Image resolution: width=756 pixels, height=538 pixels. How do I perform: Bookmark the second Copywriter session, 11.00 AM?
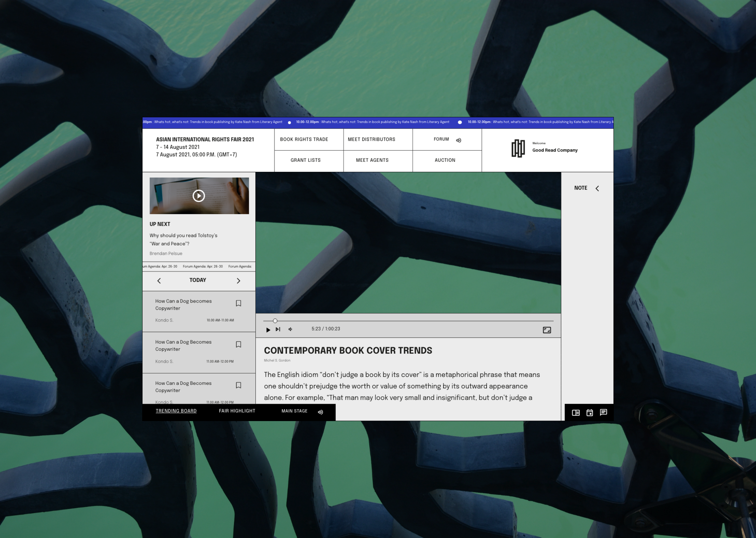pyautogui.click(x=238, y=345)
